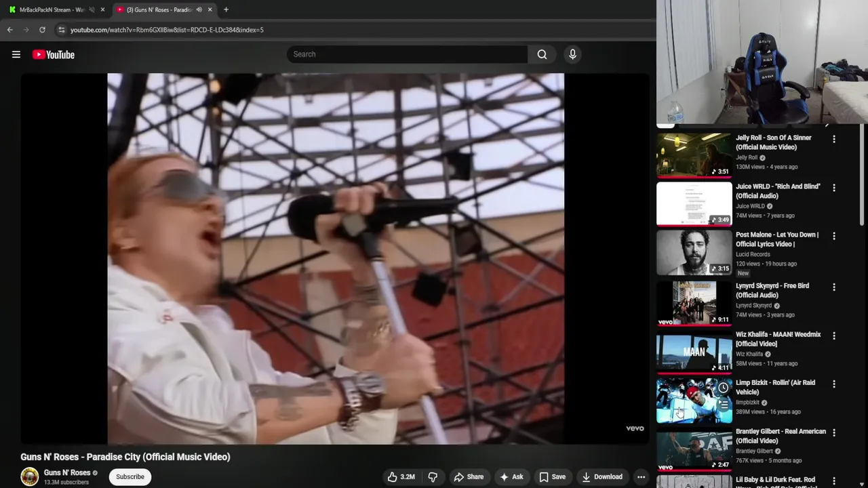Click the Paradise City video player
Screen dimensions: 868x488
(x=336, y=258)
